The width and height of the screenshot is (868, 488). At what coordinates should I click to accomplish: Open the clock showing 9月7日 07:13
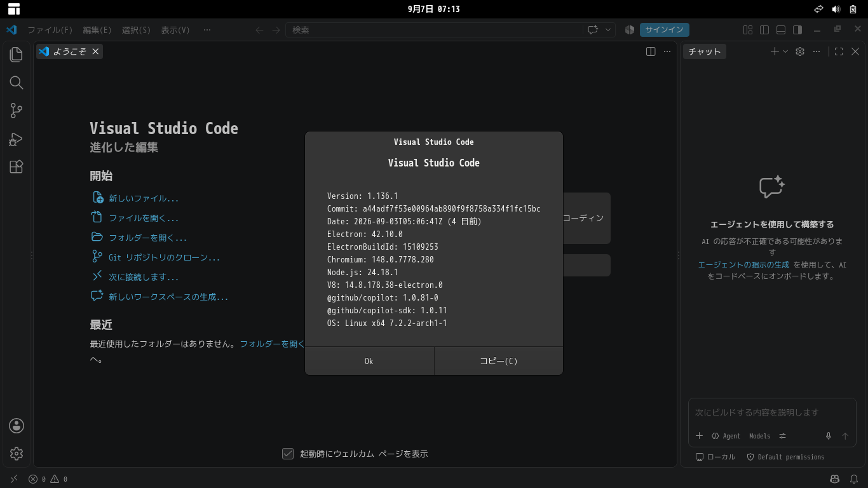click(x=433, y=9)
